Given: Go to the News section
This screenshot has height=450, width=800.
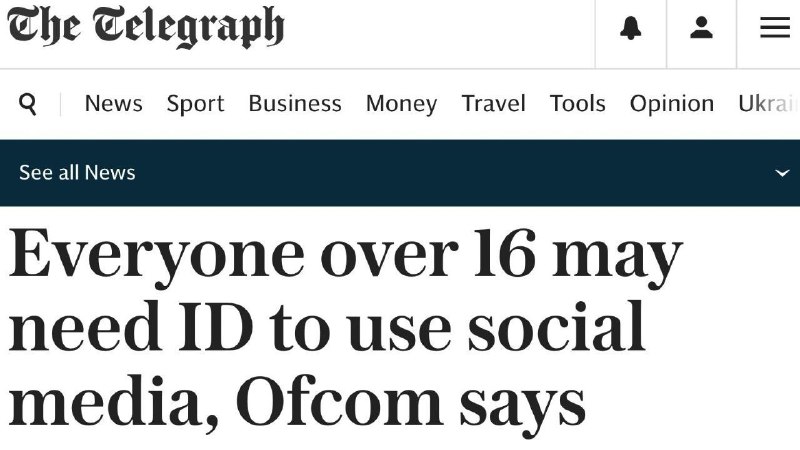Looking at the screenshot, I should pos(113,104).
